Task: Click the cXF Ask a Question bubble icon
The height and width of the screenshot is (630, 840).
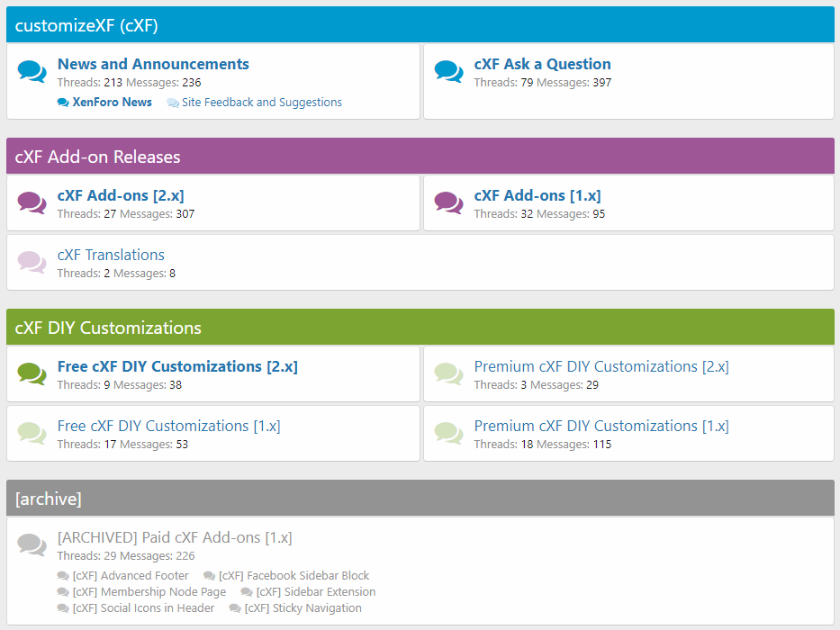Action: pyautogui.click(x=448, y=72)
